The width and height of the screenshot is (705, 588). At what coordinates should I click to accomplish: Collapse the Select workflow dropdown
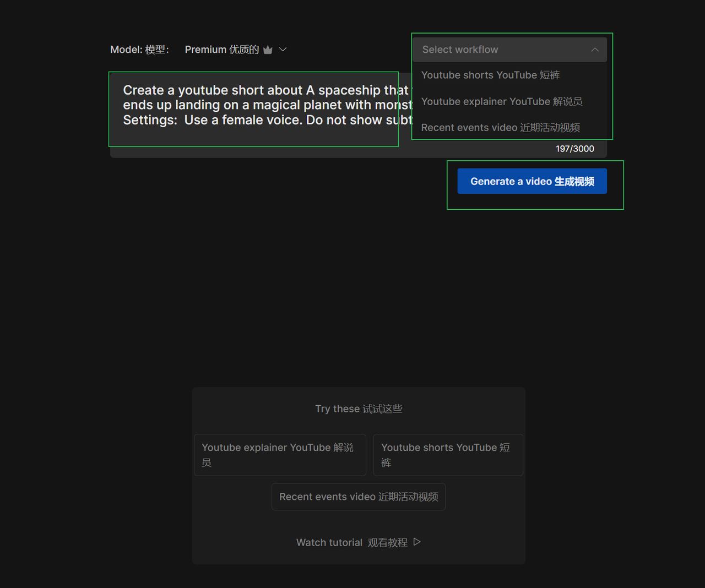[x=509, y=50]
